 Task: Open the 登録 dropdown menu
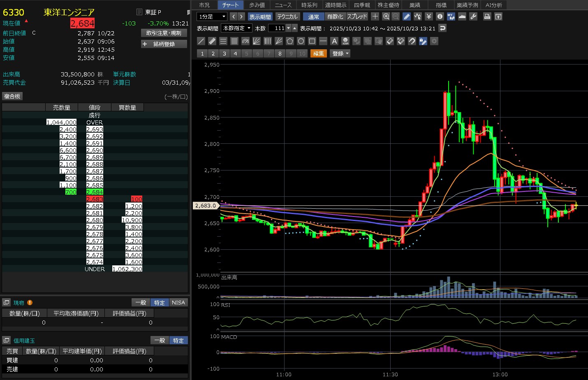340,53
